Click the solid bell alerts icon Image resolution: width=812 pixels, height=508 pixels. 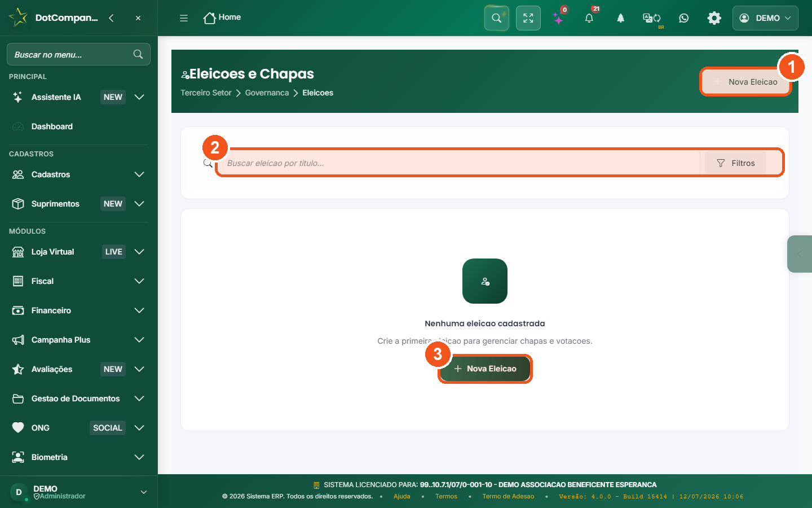621,18
